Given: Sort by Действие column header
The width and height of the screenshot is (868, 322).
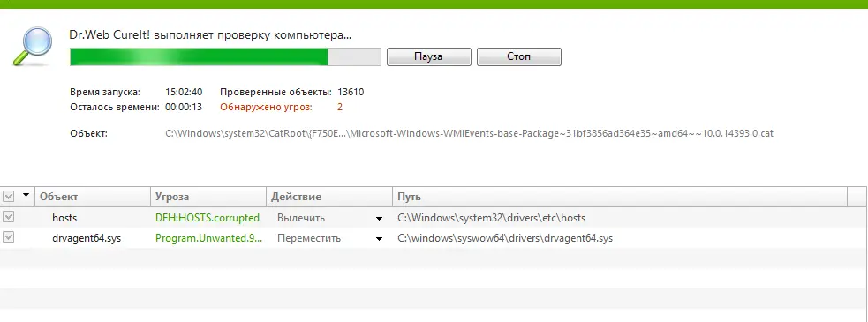Looking at the screenshot, I should tap(329, 197).
